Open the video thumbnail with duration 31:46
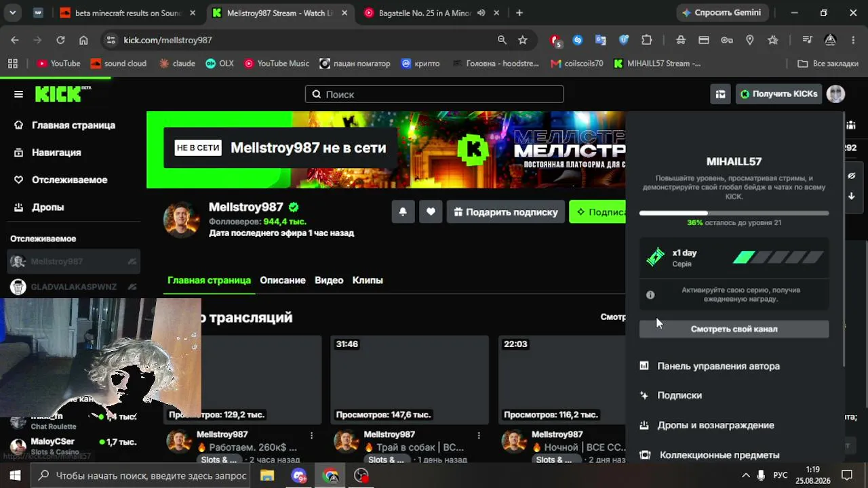This screenshot has height=488, width=868. point(410,380)
